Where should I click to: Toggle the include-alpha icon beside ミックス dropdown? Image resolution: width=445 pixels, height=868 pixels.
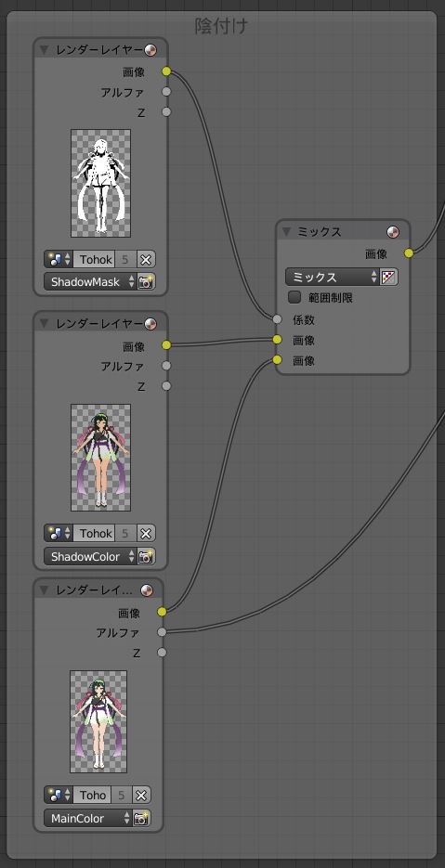[388, 277]
